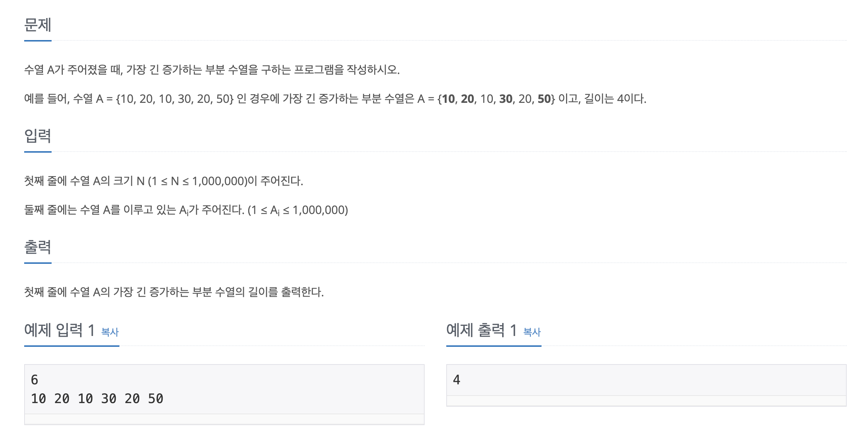The image size is (868, 428).
Task: Click the 출력 section heading
Action: tap(38, 247)
